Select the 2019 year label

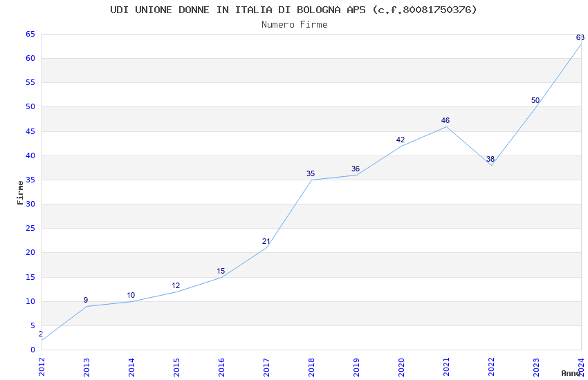coord(357,367)
